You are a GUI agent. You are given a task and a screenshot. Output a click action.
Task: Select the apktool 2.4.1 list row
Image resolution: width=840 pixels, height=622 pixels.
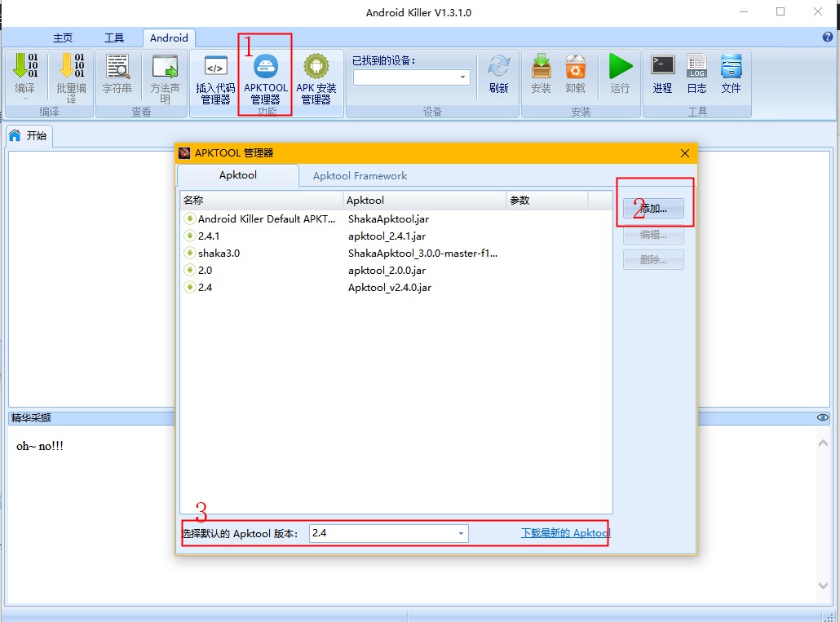209,236
